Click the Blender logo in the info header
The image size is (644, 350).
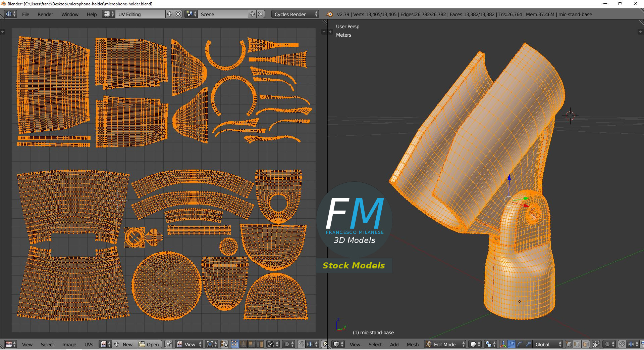coord(330,14)
